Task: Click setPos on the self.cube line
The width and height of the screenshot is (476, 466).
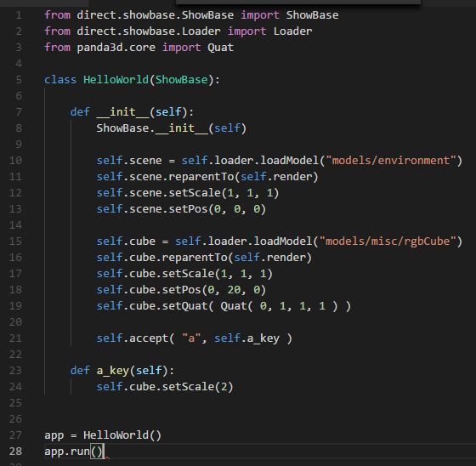Action: (182, 290)
